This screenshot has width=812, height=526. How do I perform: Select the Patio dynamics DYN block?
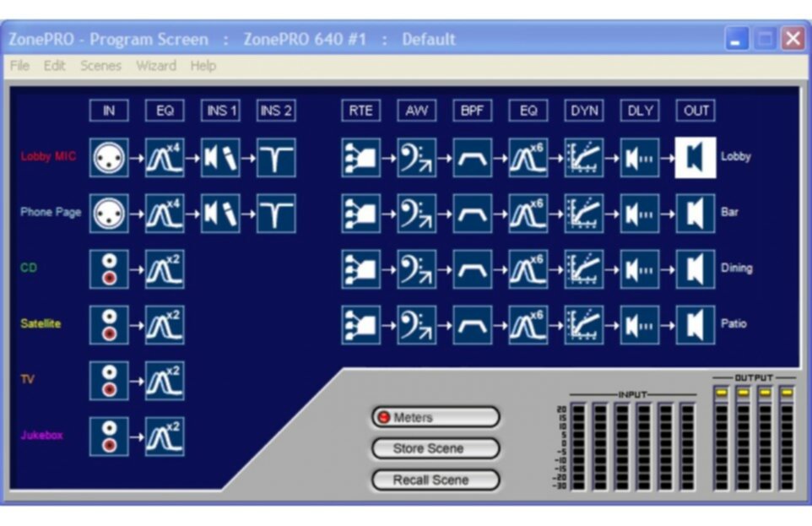583,324
